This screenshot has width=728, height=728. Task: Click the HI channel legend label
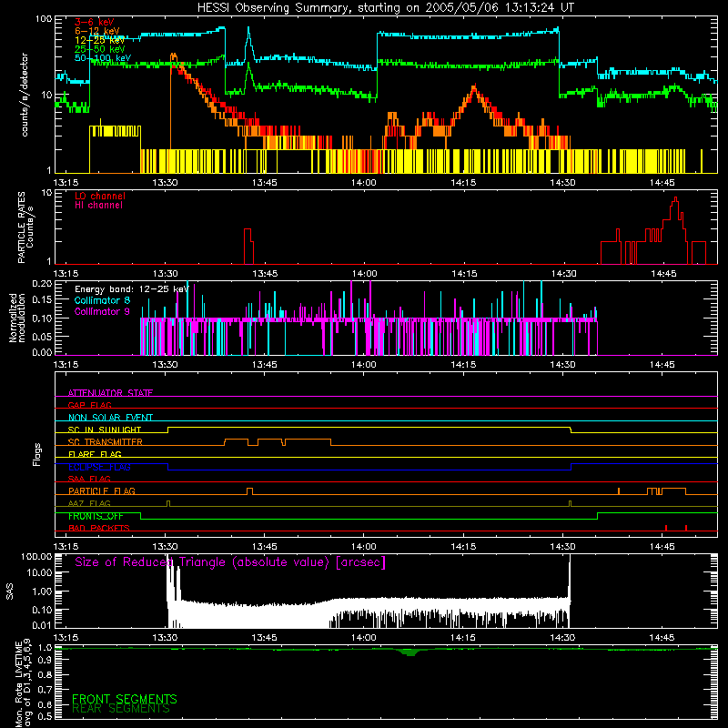(98, 205)
